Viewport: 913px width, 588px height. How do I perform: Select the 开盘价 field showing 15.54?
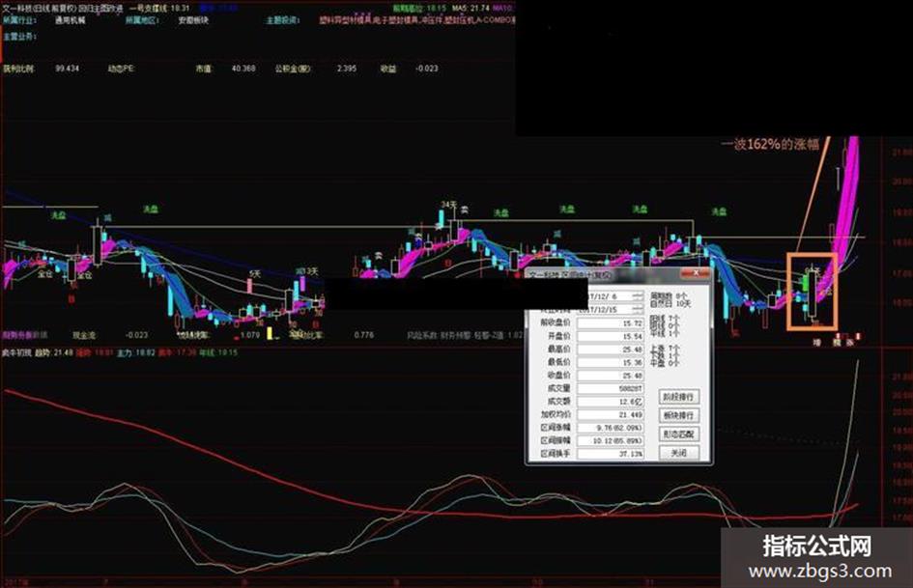click(611, 337)
